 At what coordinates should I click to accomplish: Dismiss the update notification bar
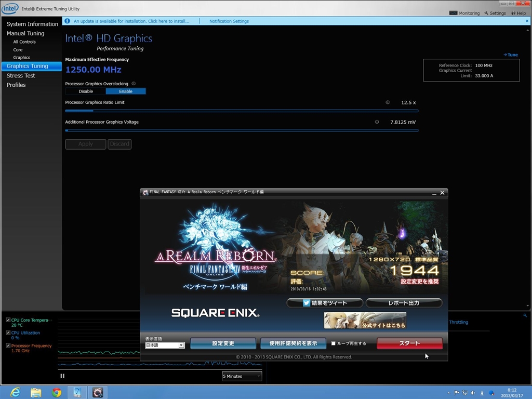(x=527, y=21)
